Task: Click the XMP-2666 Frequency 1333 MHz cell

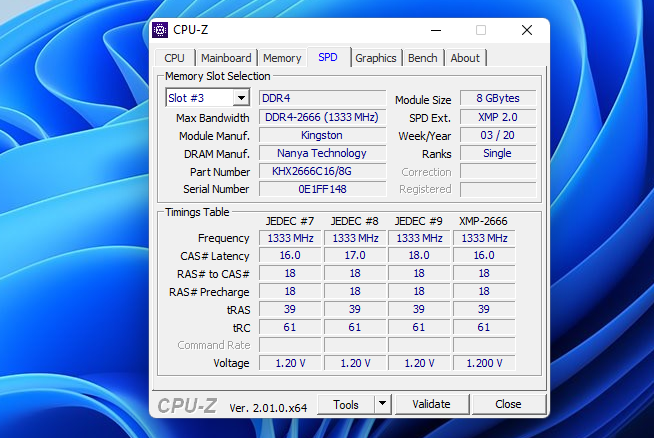Action: (484, 238)
